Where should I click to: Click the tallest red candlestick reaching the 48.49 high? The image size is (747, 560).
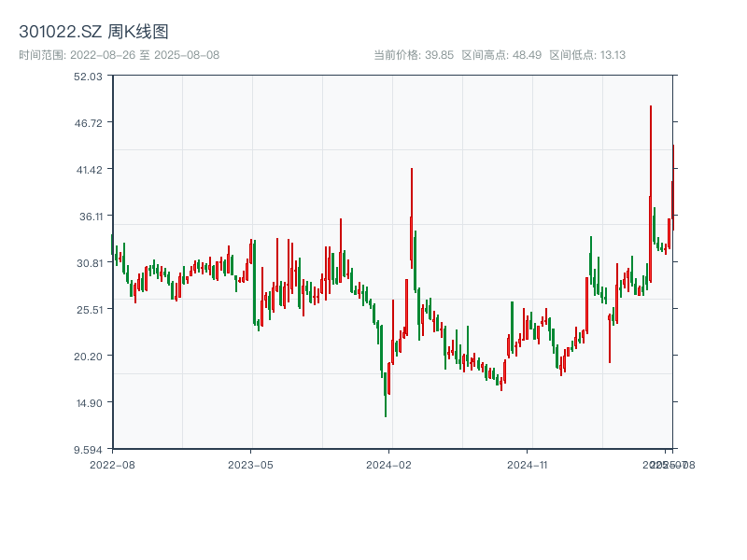(650, 194)
